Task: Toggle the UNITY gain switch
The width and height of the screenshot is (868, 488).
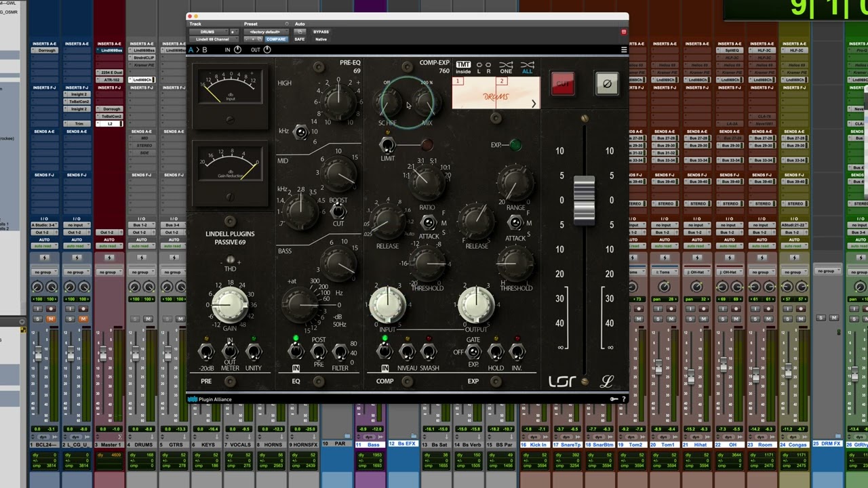Action: (254, 351)
